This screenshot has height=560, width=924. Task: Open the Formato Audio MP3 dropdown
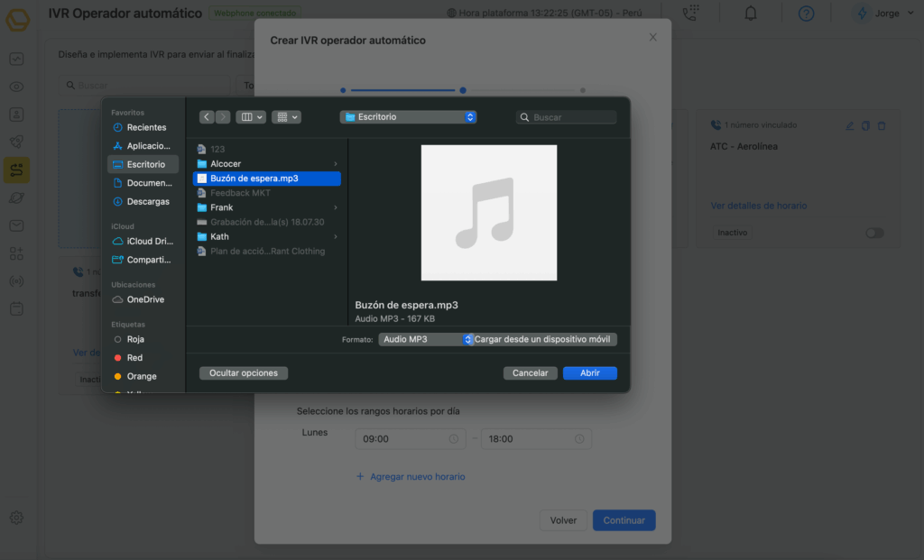[x=426, y=340]
